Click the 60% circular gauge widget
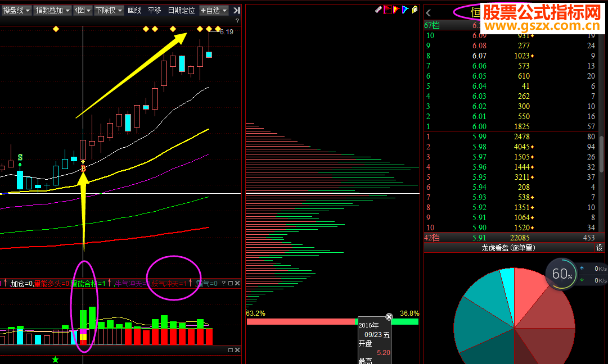608x364 pixels. 561,274
